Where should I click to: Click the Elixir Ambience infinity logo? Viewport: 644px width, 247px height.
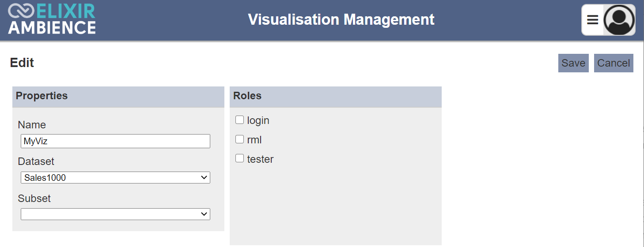click(x=21, y=11)
